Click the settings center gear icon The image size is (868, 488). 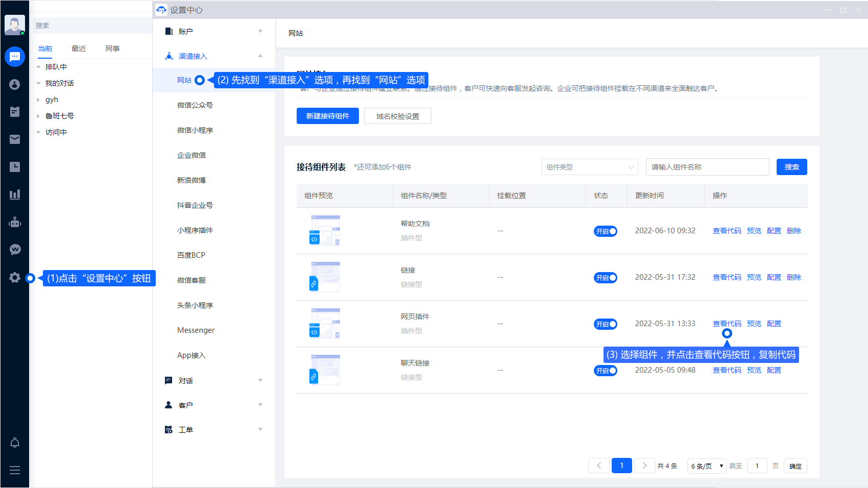15,278
